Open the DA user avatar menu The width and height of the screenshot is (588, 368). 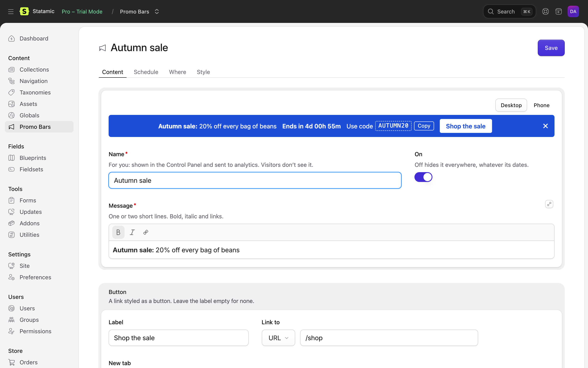573,11
